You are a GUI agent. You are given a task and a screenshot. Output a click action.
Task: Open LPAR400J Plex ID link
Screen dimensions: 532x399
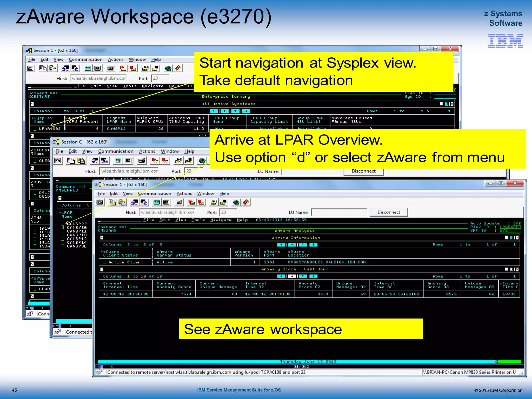coord(510,227)
